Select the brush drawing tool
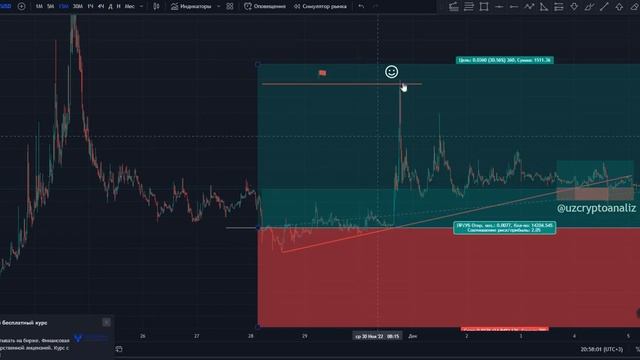The height and width of the screenshot is (360, 640). pyautogui.click(x=589, y=7)
